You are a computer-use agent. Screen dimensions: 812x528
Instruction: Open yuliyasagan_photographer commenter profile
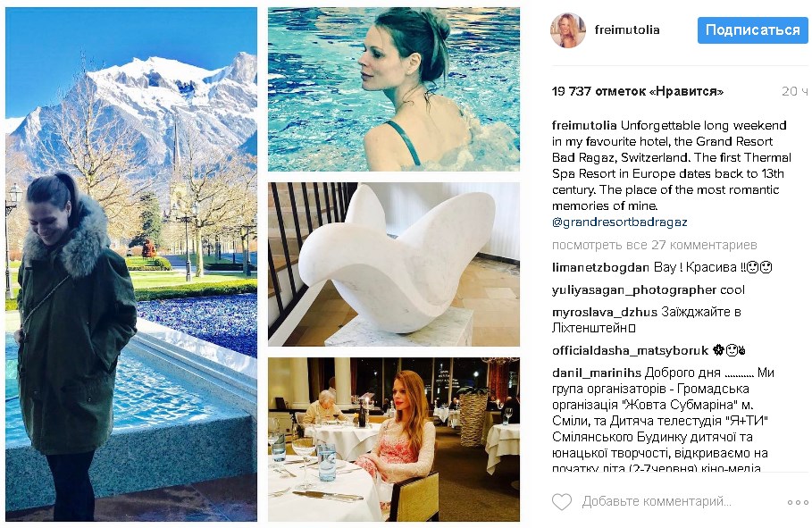(634, 289)
